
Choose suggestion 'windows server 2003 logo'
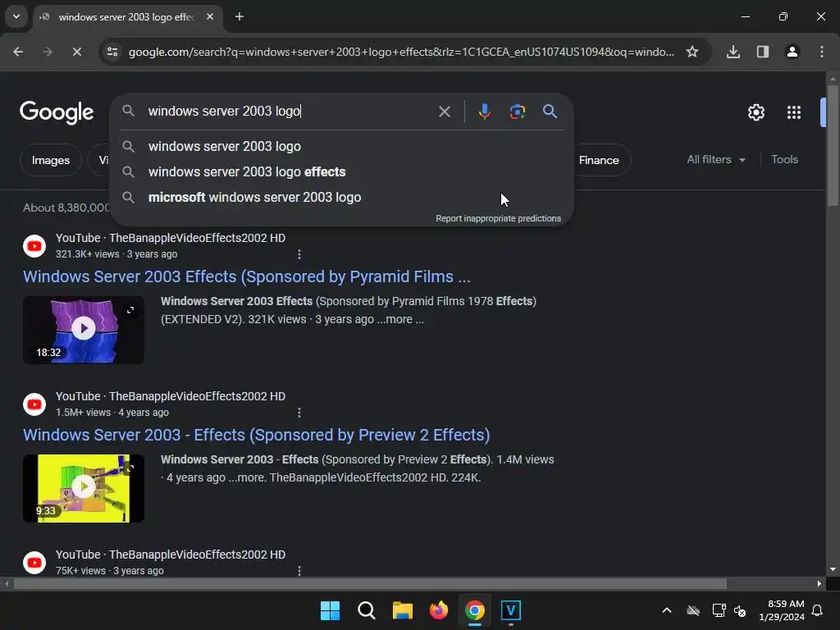[x=341, y=146]
